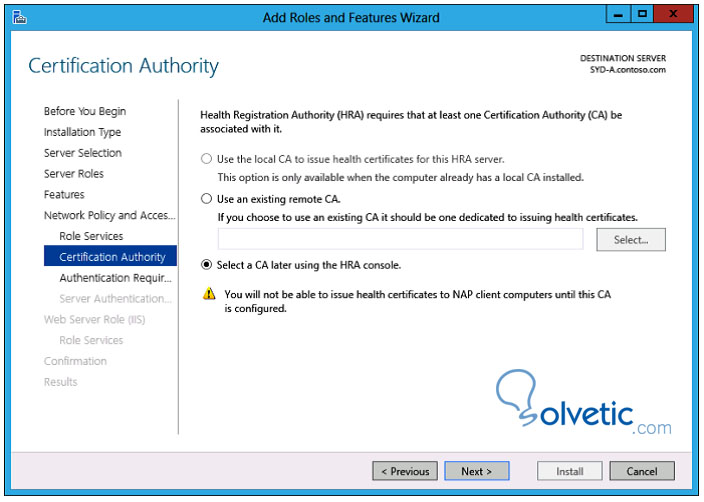Go to the Installation Type step
This screenshot has width=704, height=502.
click(82, 132)
